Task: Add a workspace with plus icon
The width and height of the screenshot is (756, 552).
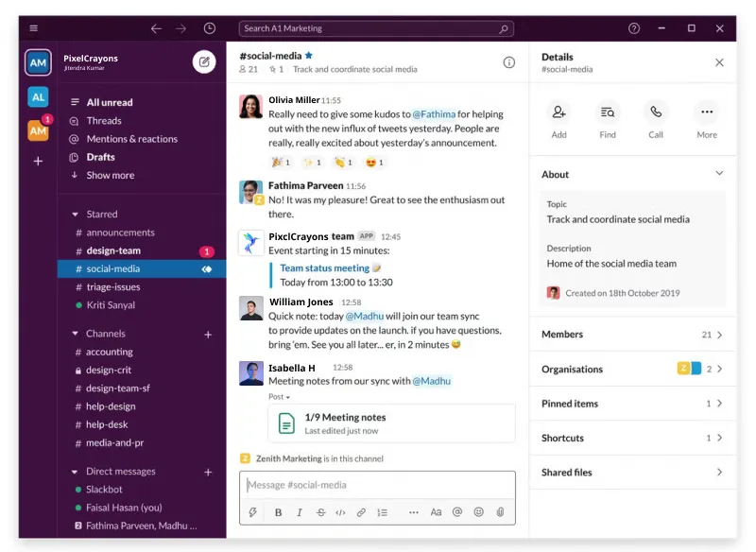Action: click(x=38, y=161)
